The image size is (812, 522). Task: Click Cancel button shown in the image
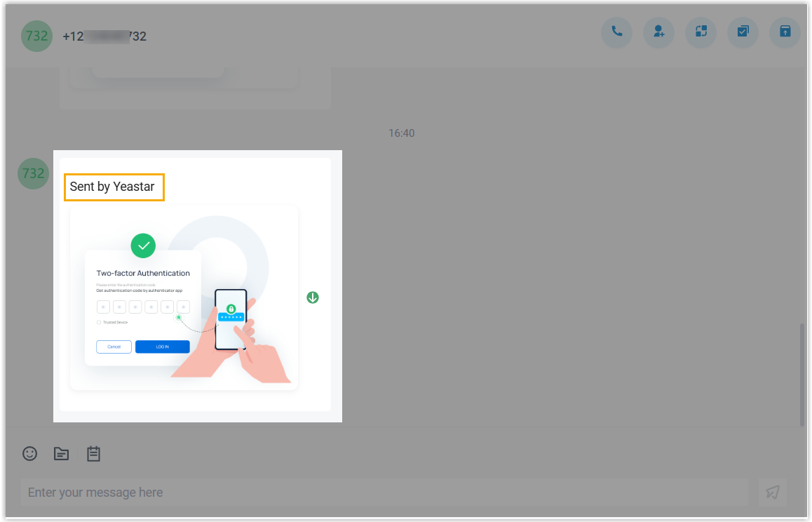114,347
